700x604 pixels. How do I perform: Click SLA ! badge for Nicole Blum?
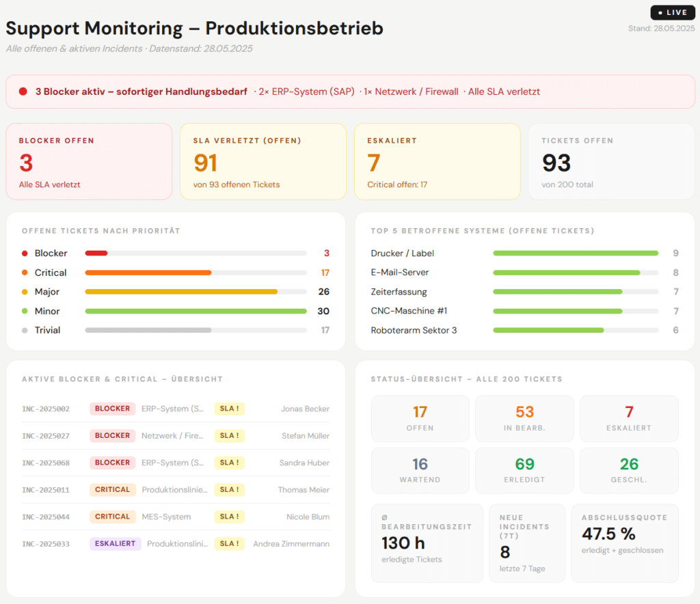click(x=230, y=517)
